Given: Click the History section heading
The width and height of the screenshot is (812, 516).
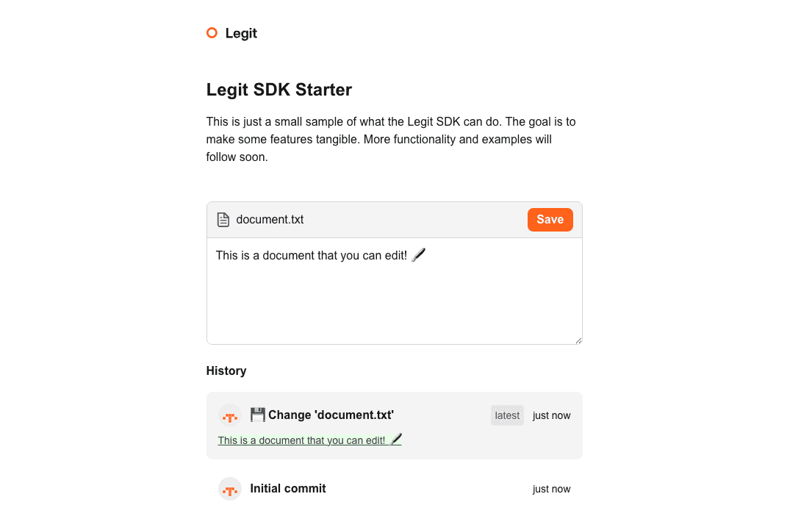Looking at the screenshot, I should [x=226, y=370].
